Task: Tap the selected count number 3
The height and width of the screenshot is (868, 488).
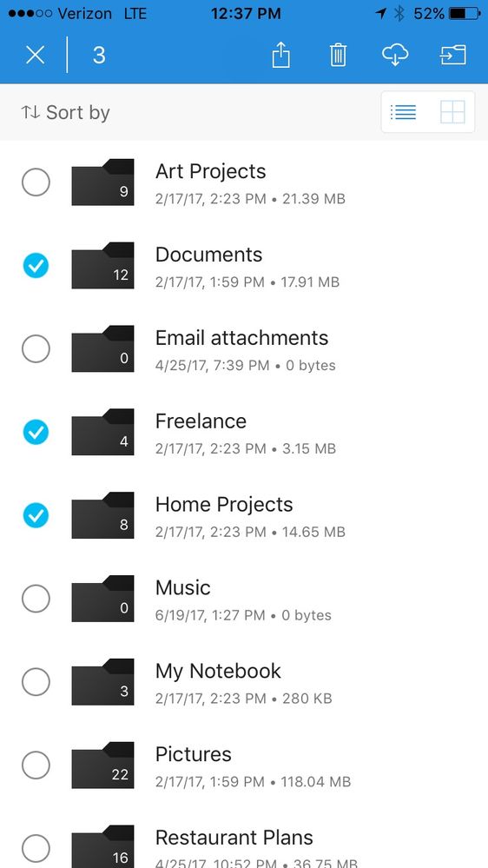Action: 99,56
